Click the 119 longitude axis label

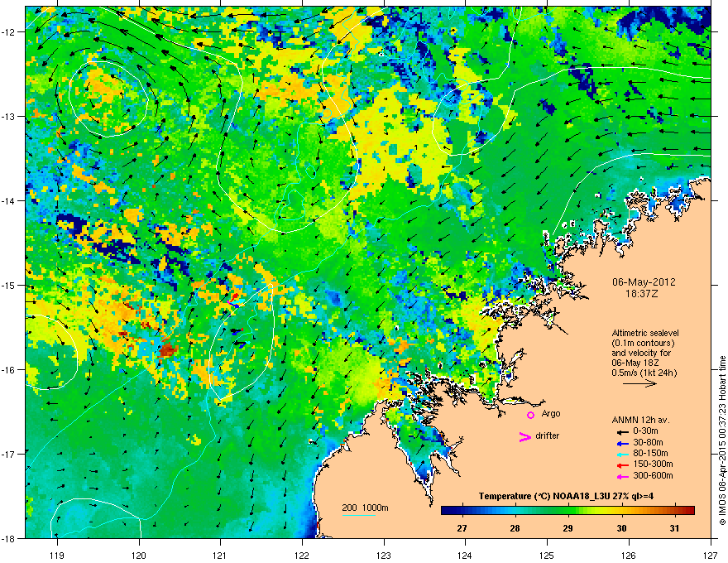pos(57,555)
